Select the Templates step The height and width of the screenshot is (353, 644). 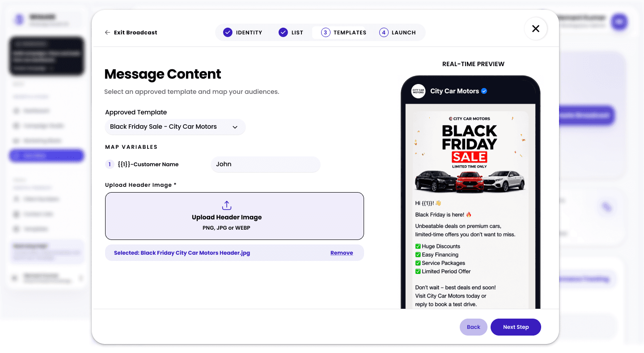point(343,33)
